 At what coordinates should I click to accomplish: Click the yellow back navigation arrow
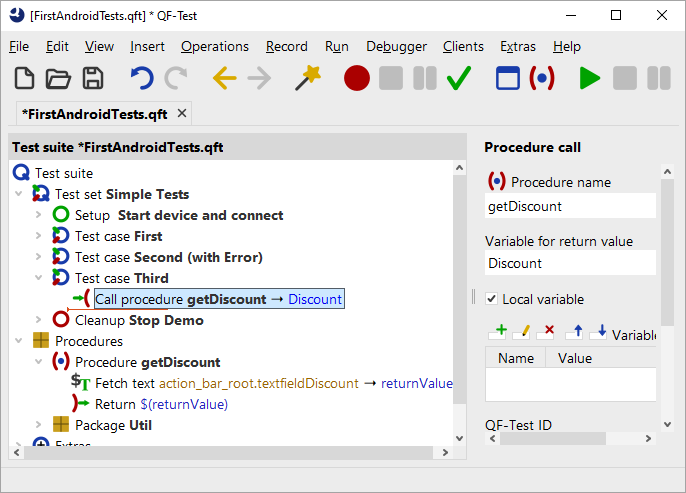(224, 79)
